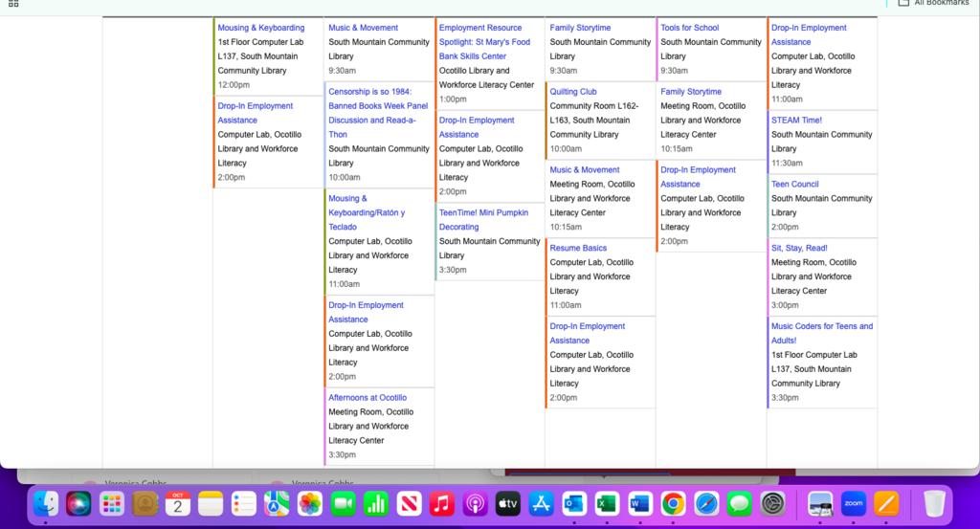View the Tools for School event
The width and height of the screenshot is (980, 529).
[689, 28]
